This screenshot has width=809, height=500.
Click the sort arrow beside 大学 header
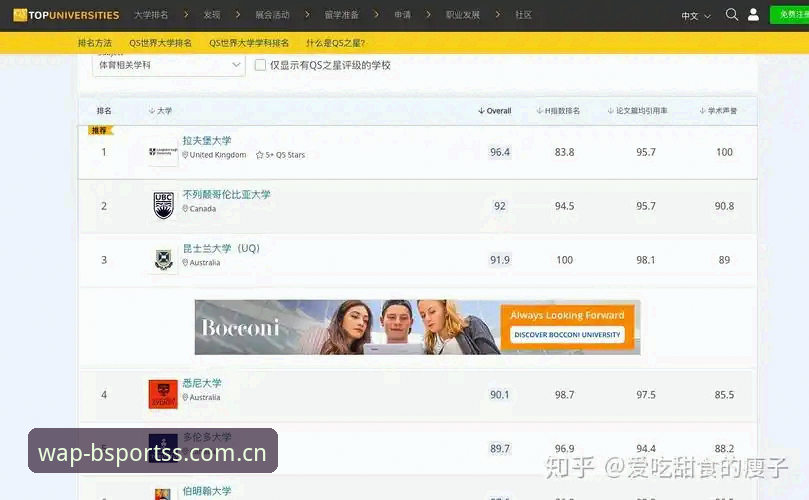coord(152,111)
